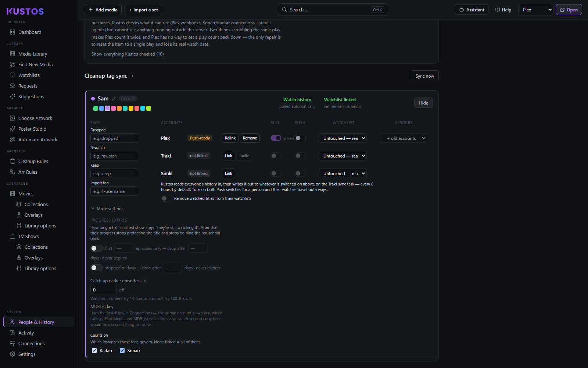The image size is (588, 368).
Task: Open the Plex watchlist Untouched dropdown
Action: click(x=343, y=138)
